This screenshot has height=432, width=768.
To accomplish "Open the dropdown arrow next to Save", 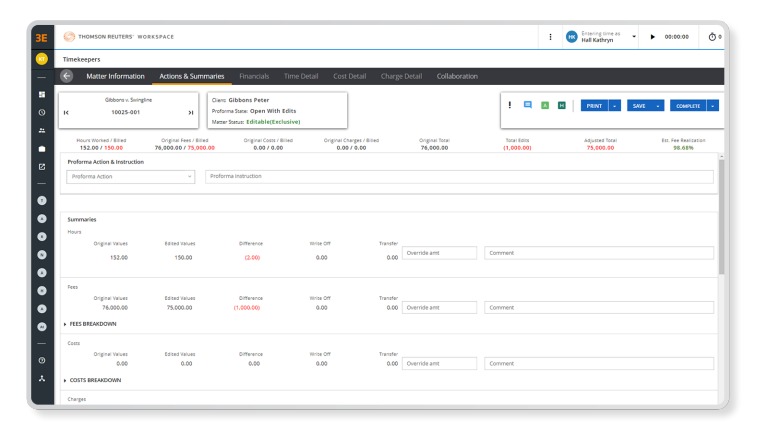I will pyautogui.click(x=659, y=105).
